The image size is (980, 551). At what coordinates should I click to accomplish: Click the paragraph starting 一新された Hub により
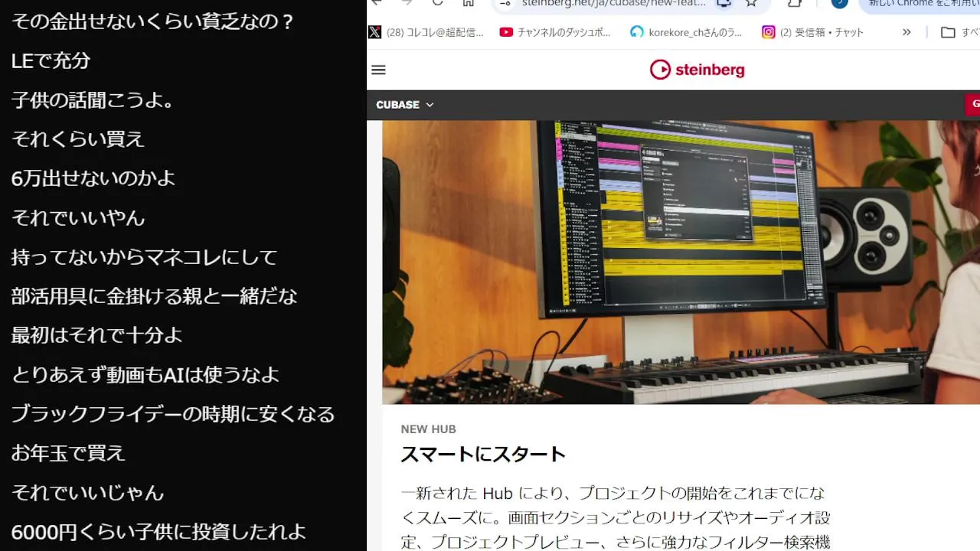coord(615,517)
